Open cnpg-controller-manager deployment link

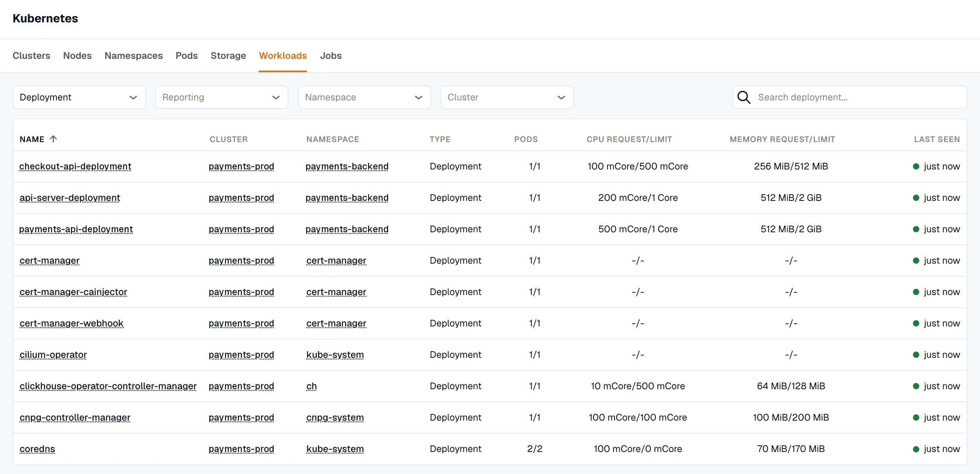75,417
